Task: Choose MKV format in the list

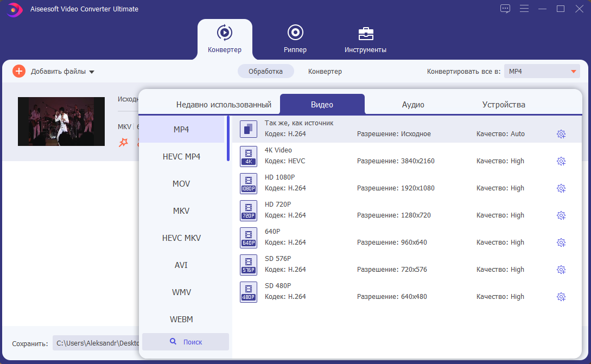Action: click(181, 210)
